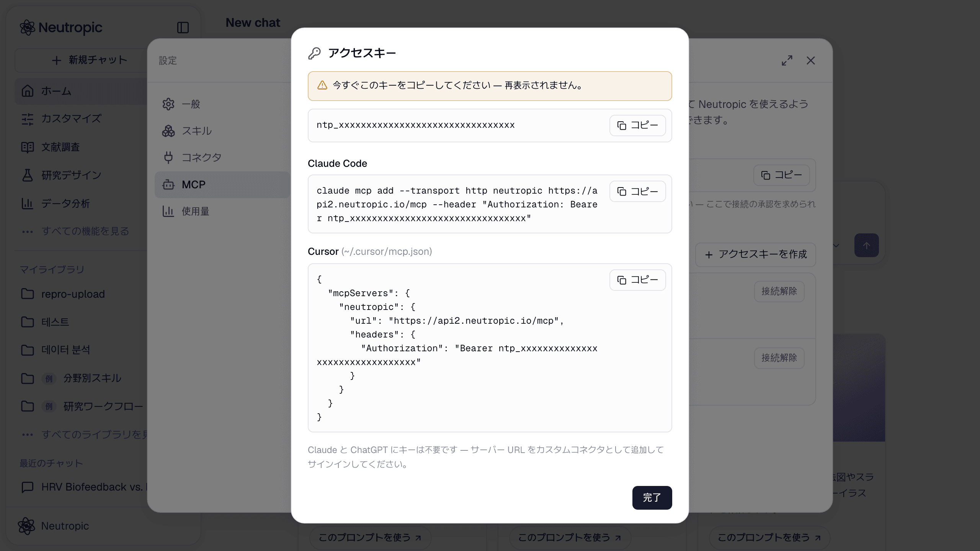This screenshot has width=980, height=551.
Task: Copy the Cursor mcp.json config
Action: pos(637,280)
